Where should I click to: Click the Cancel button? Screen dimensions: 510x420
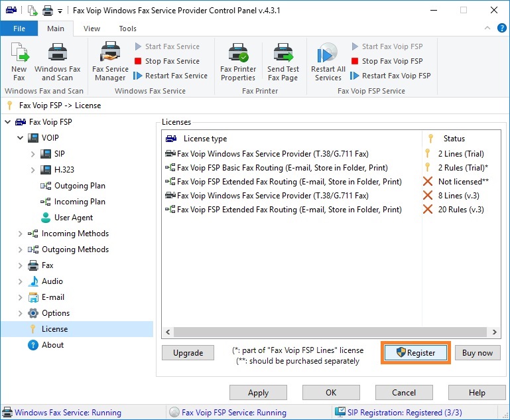404,393
